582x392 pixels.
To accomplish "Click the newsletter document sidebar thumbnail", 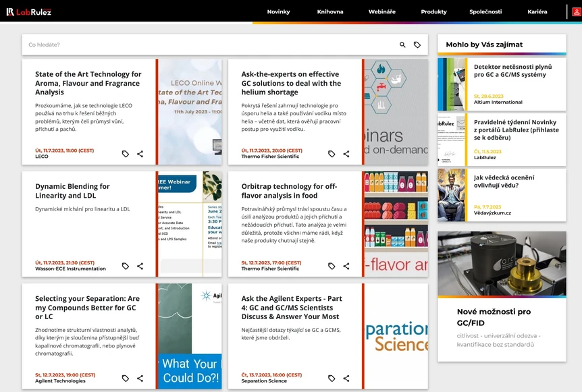I will [x=451, y=140].
